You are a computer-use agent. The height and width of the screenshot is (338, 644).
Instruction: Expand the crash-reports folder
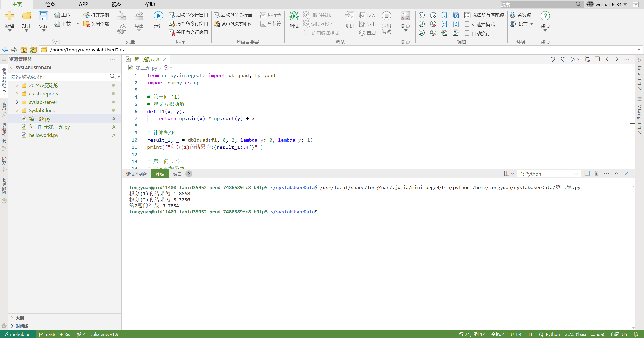pos(17,94)
